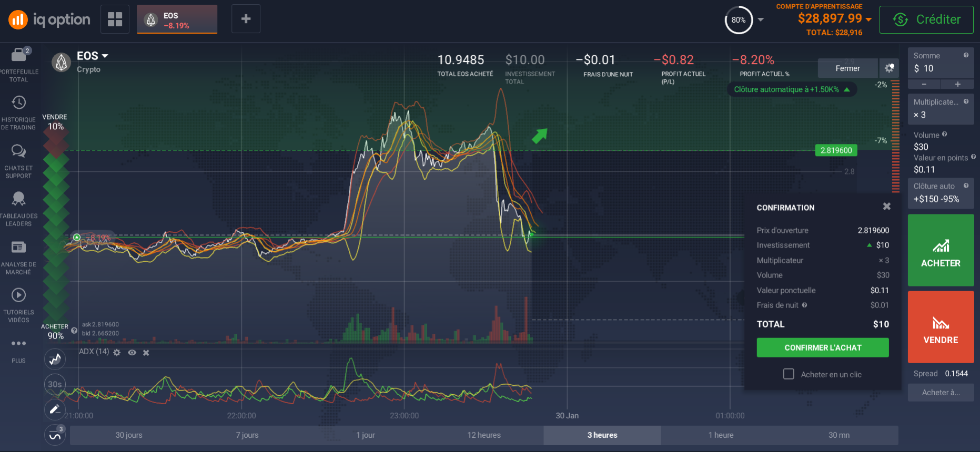Click the Spread 0.1544 value
The width and height of the screenshot is (980, 452).
[x=956, y=374]
